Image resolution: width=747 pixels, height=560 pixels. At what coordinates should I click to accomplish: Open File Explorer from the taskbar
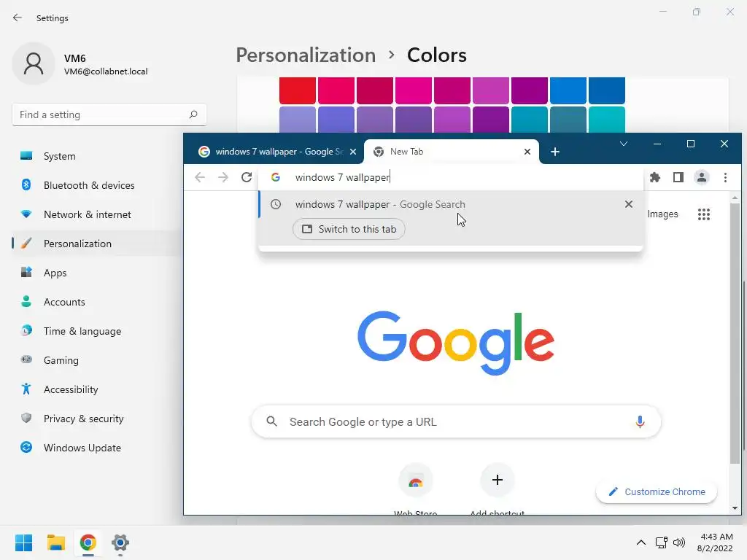(55, 542)
